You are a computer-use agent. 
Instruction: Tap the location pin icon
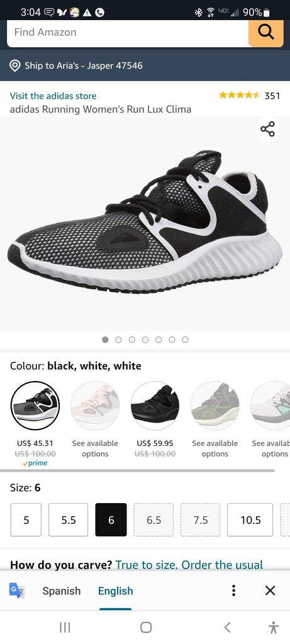click(x=15, y=65)
